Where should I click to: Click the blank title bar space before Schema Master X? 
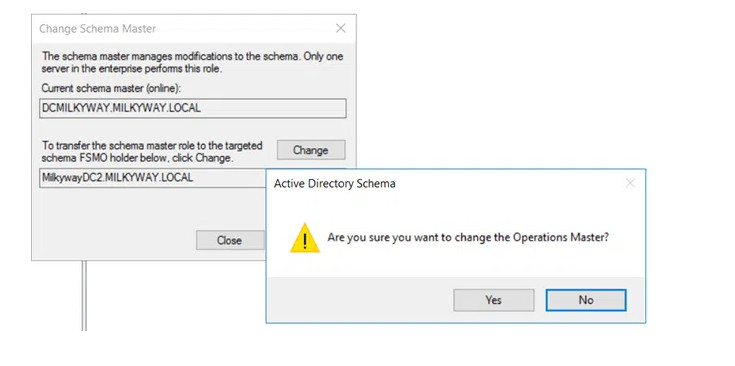(x=244, y=29)
